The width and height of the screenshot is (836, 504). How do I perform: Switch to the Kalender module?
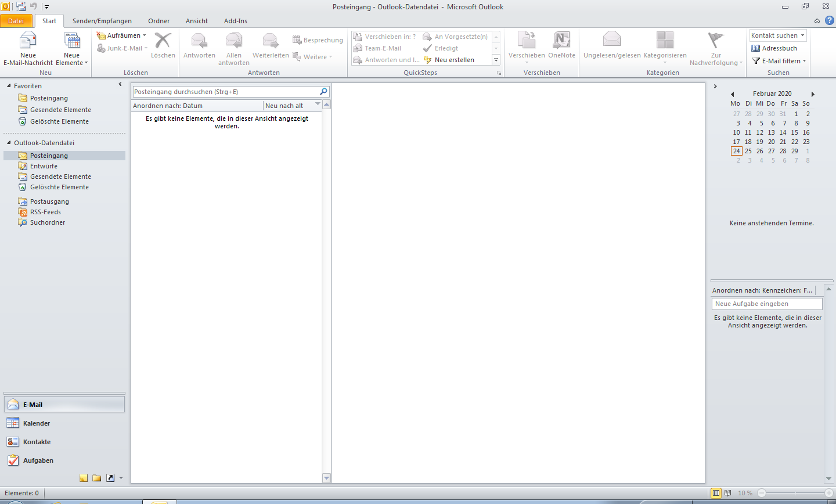(64, 423)
